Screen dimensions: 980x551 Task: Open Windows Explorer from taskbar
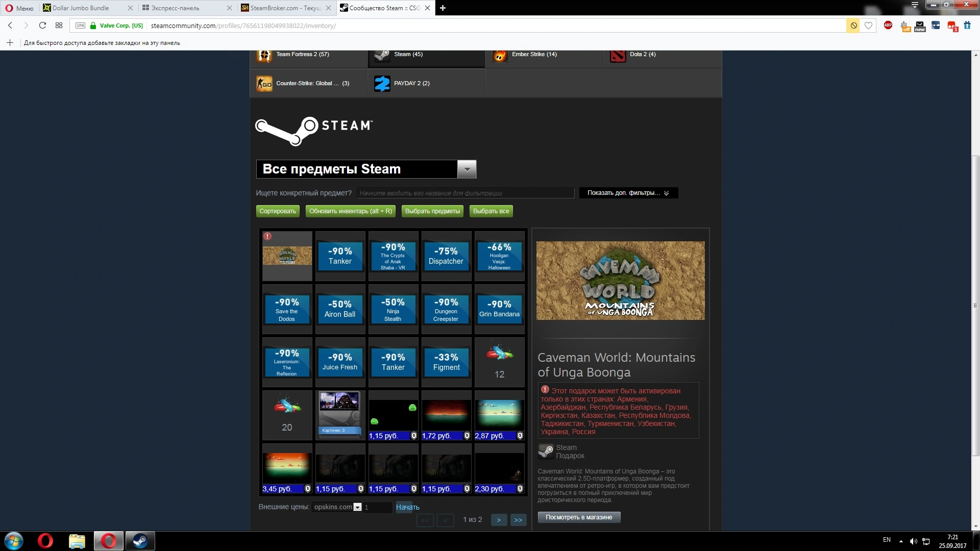click(x=77, y=541)
